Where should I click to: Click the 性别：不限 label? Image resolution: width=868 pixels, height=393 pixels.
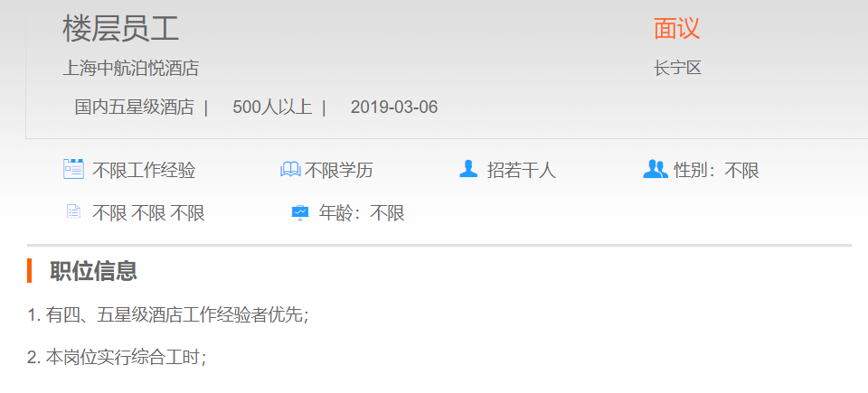click(x=716, y=171)
